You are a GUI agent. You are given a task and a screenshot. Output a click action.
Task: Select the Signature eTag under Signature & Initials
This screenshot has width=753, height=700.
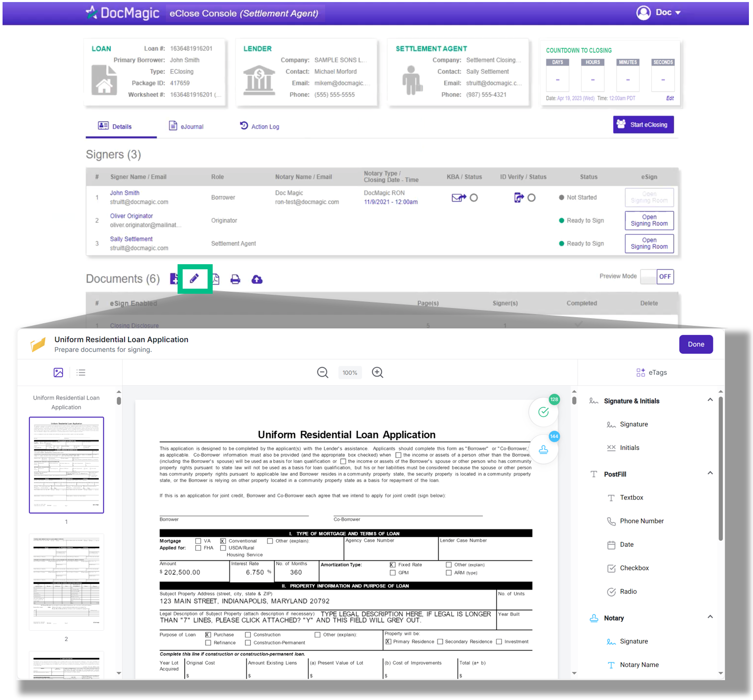pos(627,425)
